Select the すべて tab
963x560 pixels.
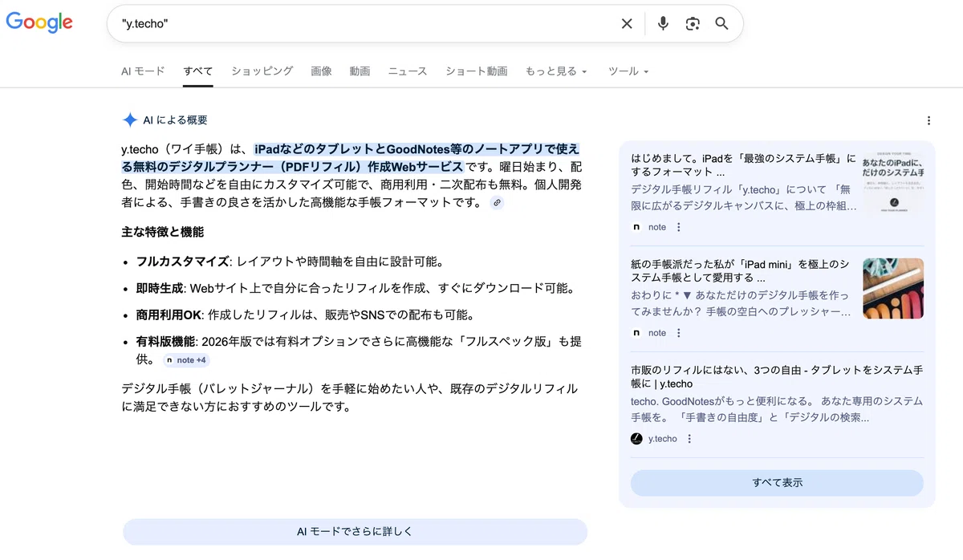point(198,71)
